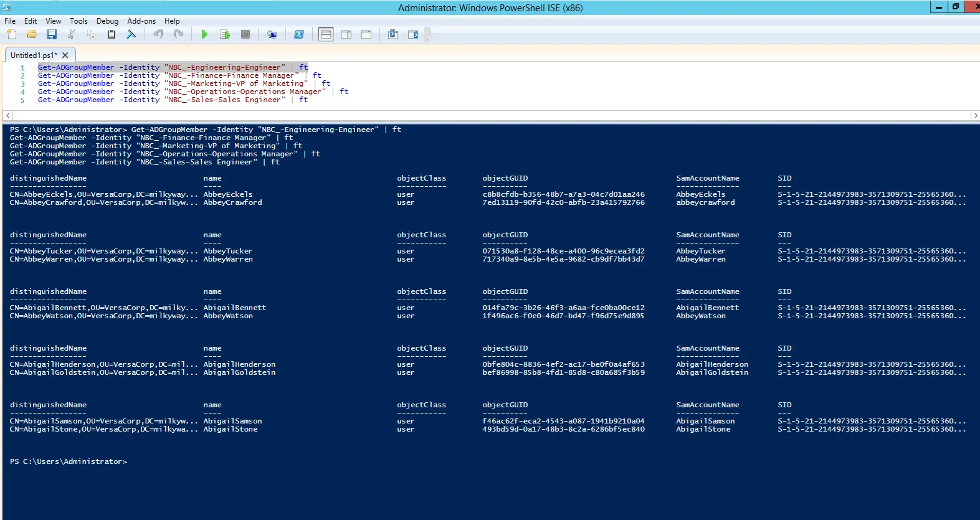Clear the console pane with the Clear icon
Screen dimensions: 980x520
(x=131, y=34)
